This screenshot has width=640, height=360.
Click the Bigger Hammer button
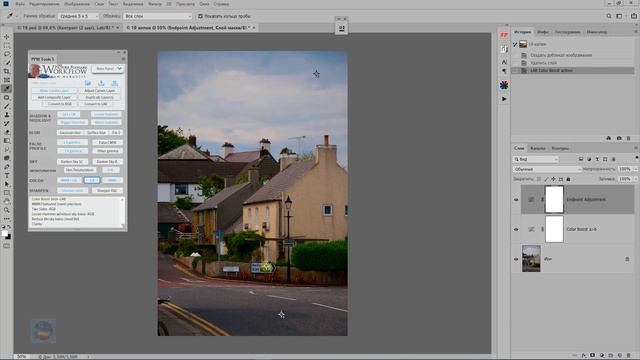[x=73, y=122]
